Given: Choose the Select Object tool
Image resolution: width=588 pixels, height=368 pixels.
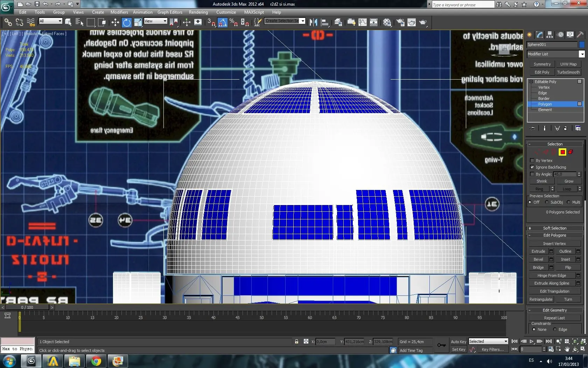Looking at the screenshot, I should pos(68,22).
